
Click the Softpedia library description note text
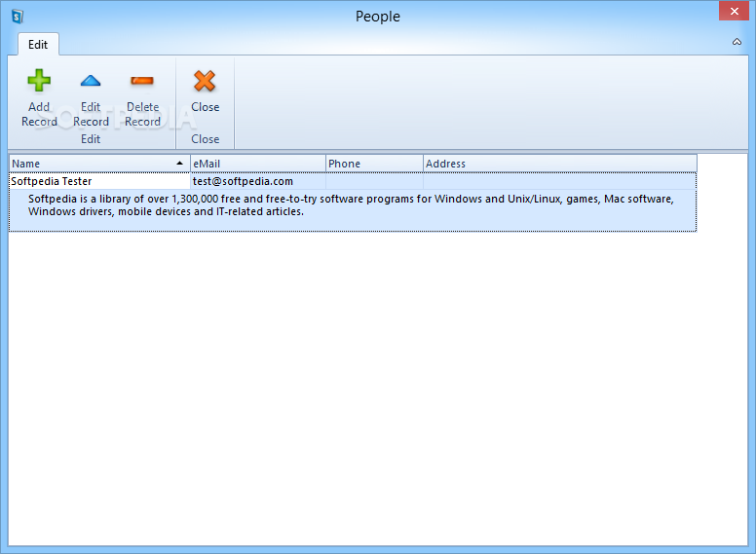(351, 205)
